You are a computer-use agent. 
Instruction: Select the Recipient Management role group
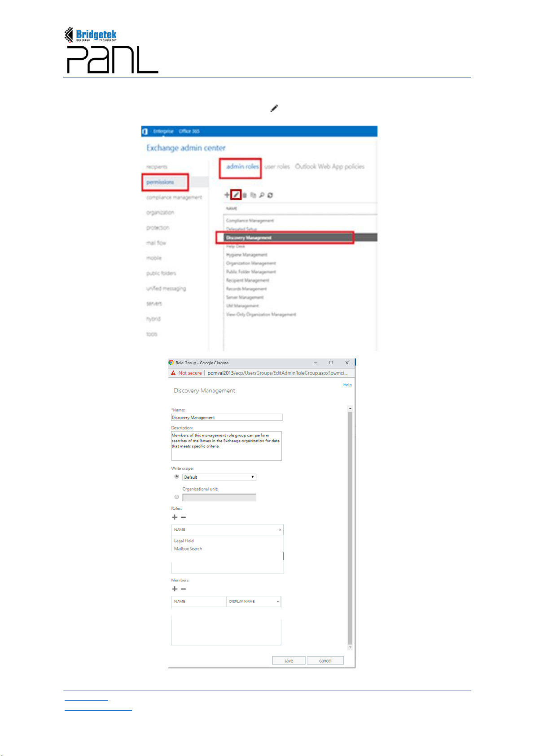(x=247, y=280)
